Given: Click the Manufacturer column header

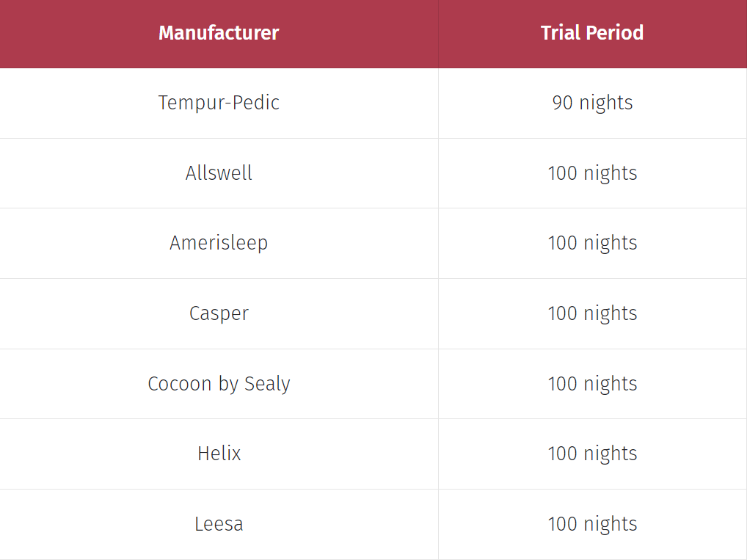Looking at the screenshot, I should point(219,33).
